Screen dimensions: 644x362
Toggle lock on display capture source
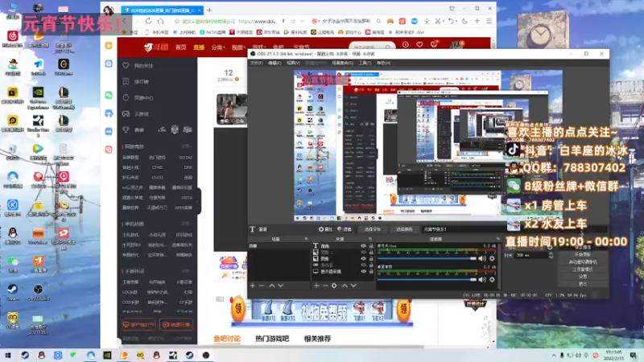[371, 271]
